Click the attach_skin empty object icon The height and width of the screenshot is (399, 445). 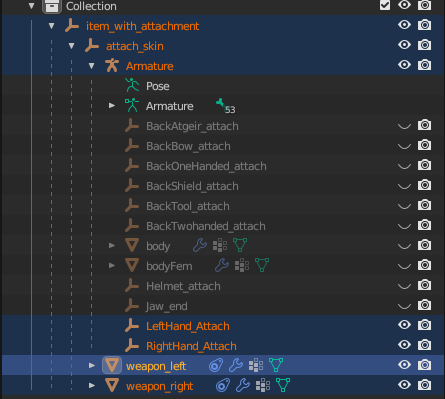point(92,46)
